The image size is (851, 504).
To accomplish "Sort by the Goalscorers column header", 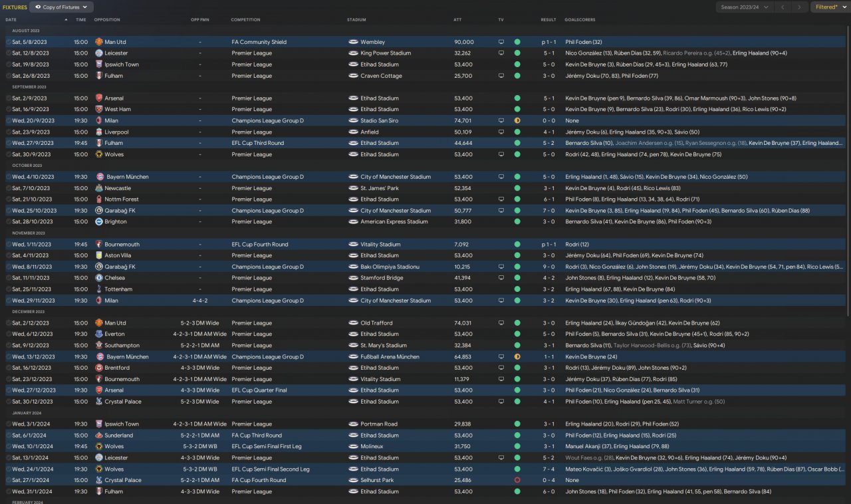I will pyautogui.click(x=578, y=20).
